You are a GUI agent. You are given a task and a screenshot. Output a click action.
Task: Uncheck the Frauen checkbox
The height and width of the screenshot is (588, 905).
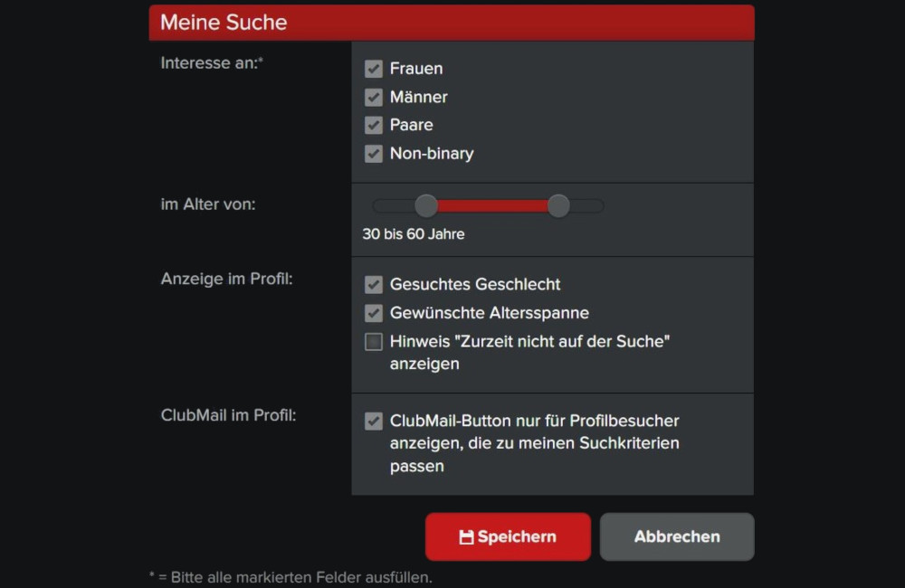pyautogui.click(x=374, y=69)
